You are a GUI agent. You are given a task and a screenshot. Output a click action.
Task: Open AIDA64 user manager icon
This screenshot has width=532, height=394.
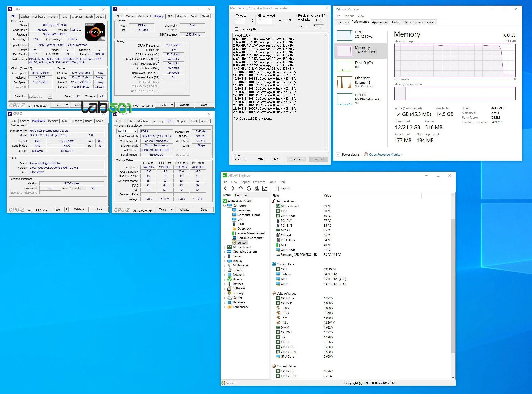tap(257, 188)
